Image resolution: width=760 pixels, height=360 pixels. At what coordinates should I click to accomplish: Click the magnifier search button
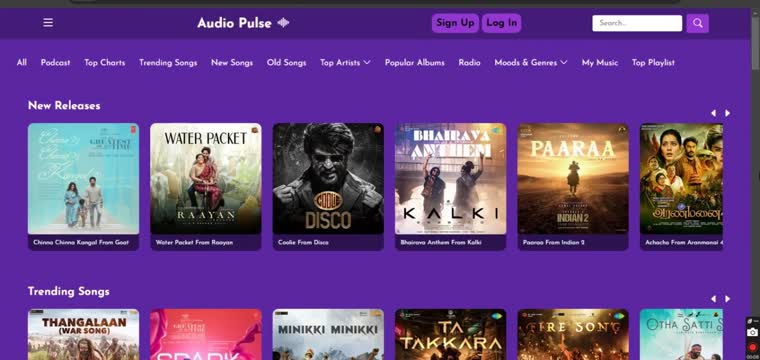click(697, 23)
